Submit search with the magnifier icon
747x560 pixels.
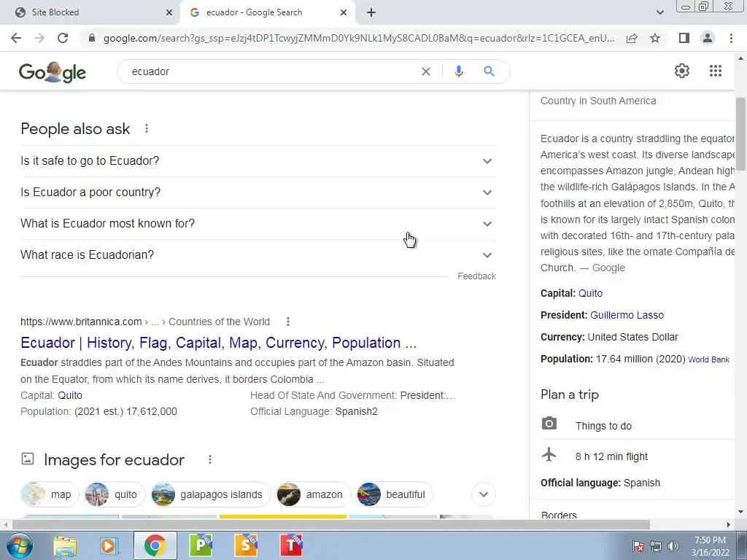tap(489, 71)
